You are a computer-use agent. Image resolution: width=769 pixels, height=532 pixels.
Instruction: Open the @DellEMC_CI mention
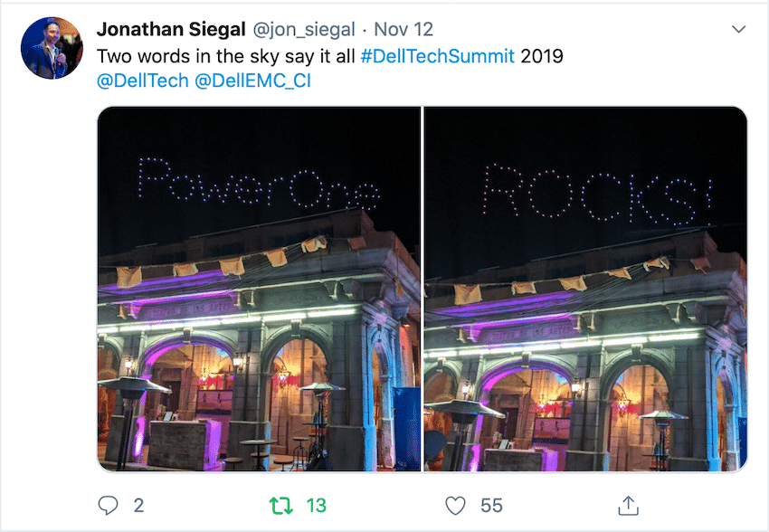pyautogui.click(x=252, y=81)
